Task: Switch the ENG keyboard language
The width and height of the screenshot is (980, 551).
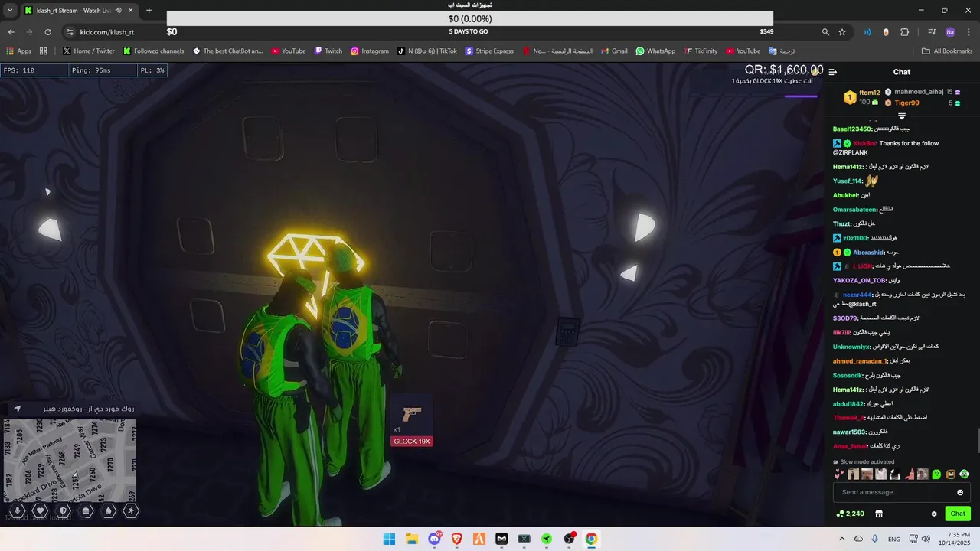Action: (894, 540)
